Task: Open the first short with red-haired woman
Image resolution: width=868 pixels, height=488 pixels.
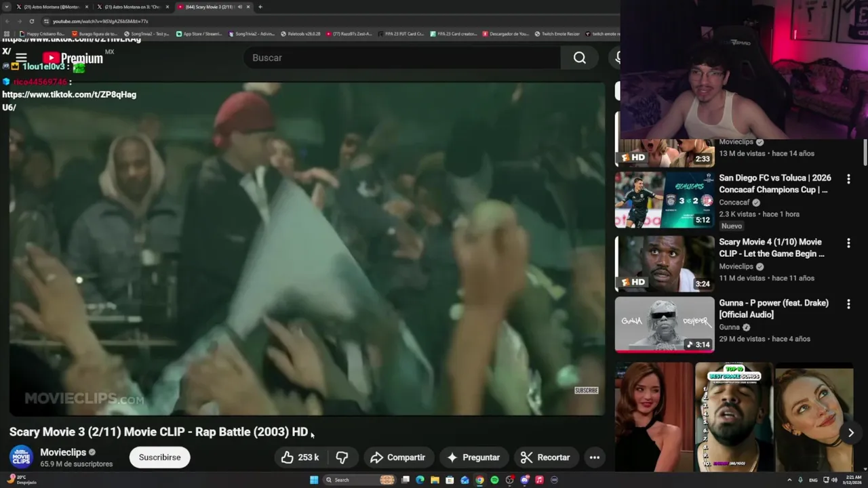Action: (x=654, y=417)
